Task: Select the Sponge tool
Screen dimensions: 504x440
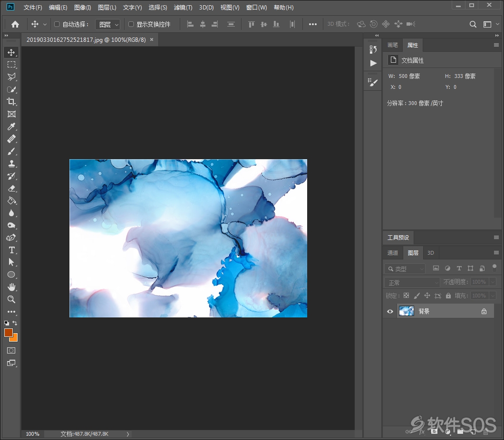Action: tap(11, 225)
